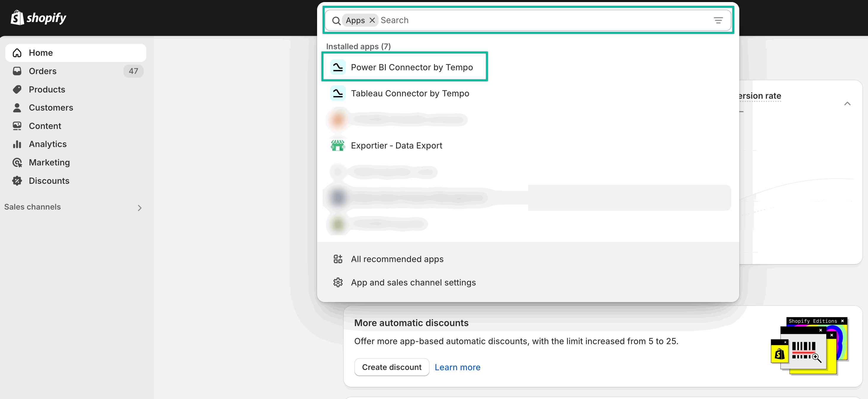868x399 pixels.
Task: Select the Discounts sidebar icon
Action: tap(17, 181)
